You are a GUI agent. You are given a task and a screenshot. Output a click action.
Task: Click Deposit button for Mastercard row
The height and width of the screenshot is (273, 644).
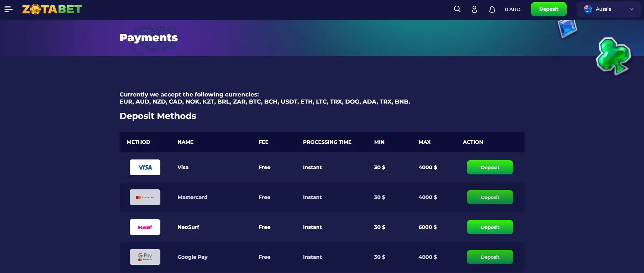coord(490,197)
